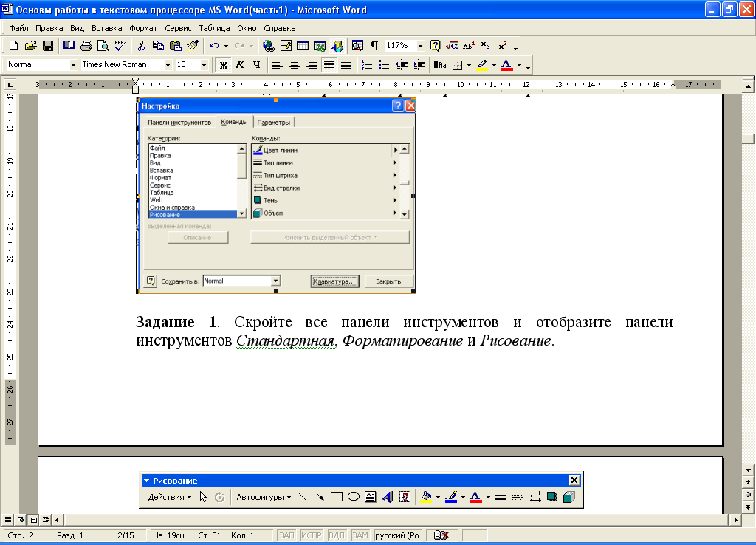Viewport: 756px width, 545px height.
Task: Go to next page double arrow
Action: pos(748,507)
